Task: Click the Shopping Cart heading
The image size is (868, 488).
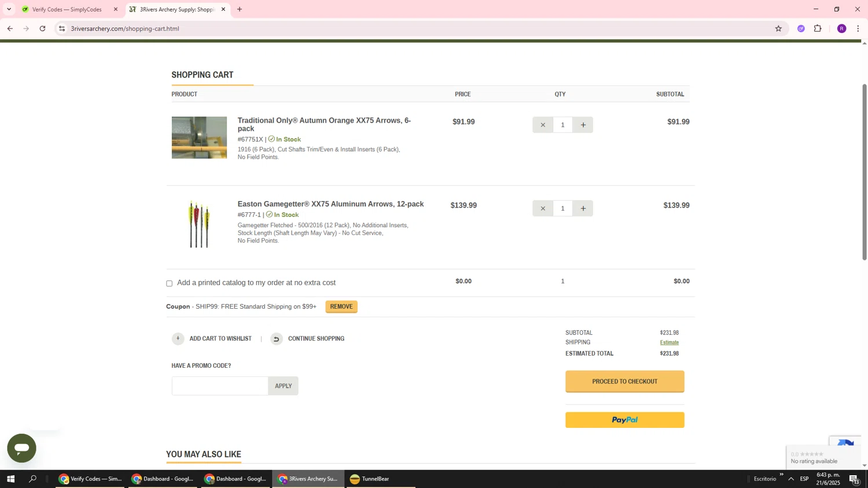Action: coord(203,75)
